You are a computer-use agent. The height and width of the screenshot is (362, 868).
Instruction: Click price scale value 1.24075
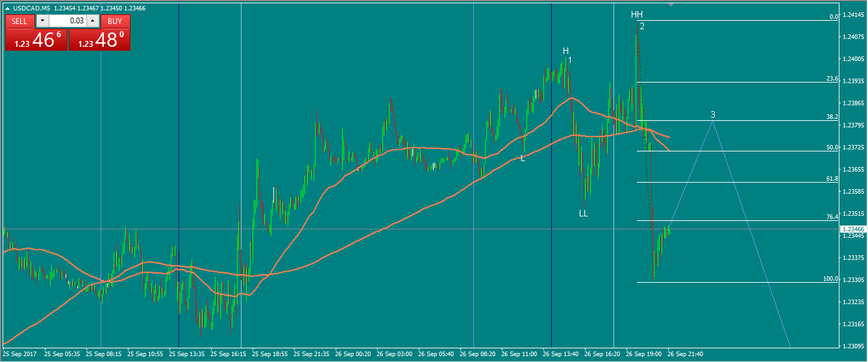pos(854,37)
